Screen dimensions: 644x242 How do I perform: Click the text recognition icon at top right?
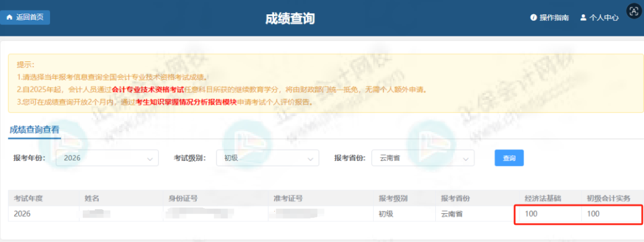[634, 11]
